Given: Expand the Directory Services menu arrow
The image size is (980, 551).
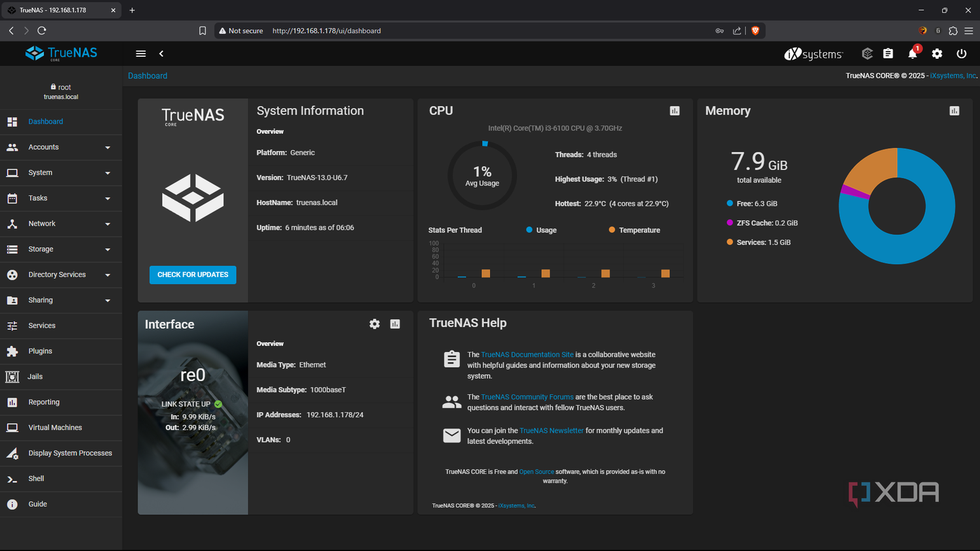Looking at the screenshot, I should [x=108, y=275].
